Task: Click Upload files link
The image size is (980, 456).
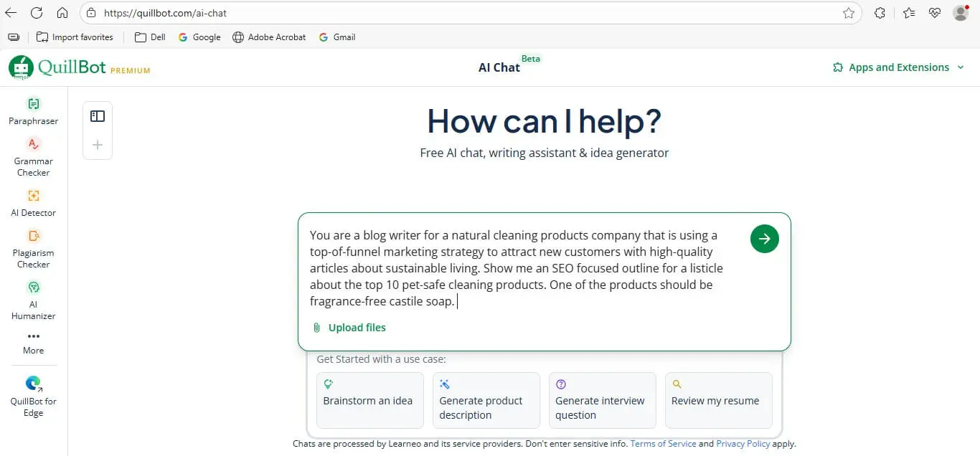Action: coord(357,328)
